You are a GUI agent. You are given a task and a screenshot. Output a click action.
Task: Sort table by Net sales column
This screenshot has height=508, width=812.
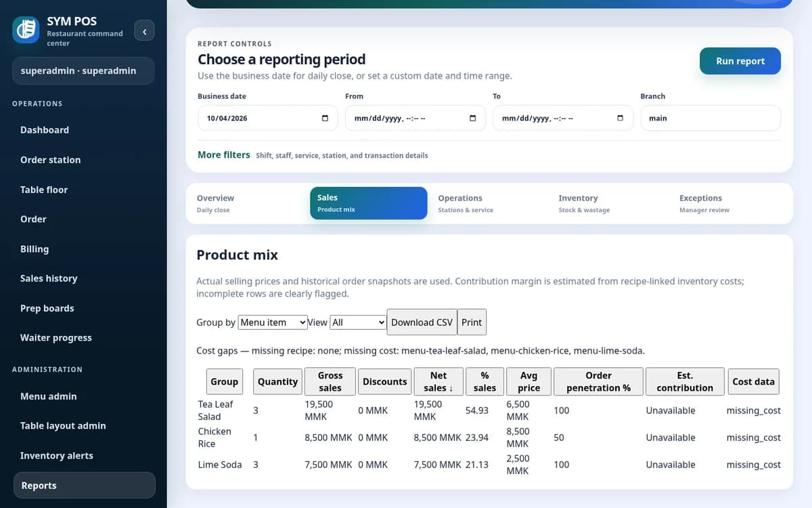[438, 381]
